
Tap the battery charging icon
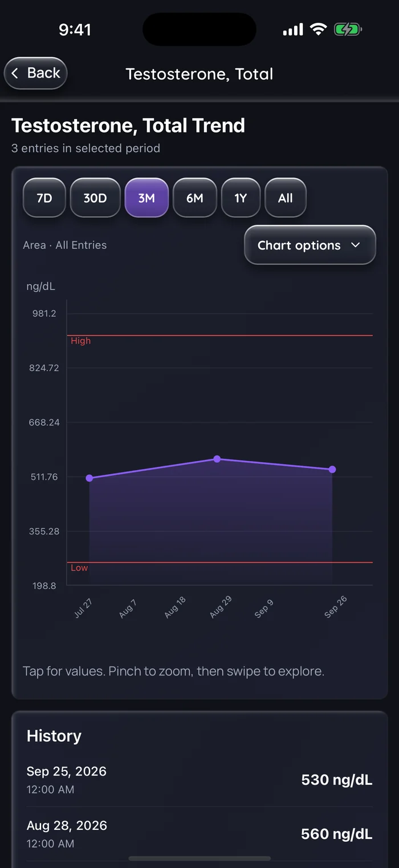[x=348, y=30]
